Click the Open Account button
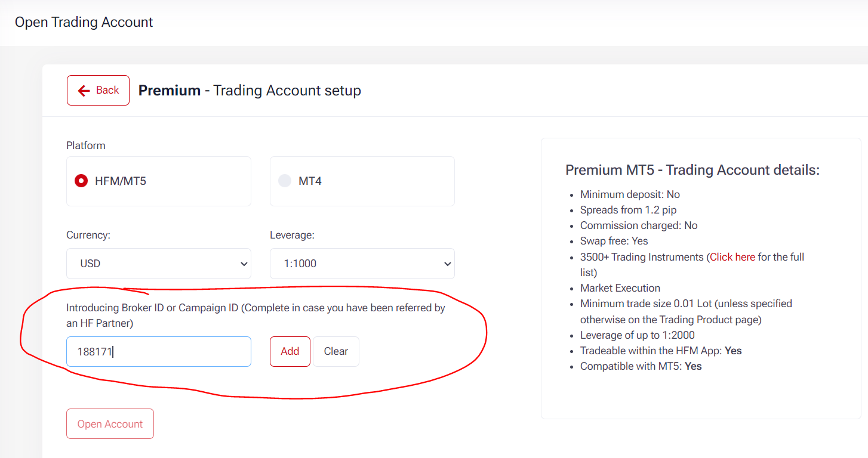868x458 pixels. [x=110, y=424]
